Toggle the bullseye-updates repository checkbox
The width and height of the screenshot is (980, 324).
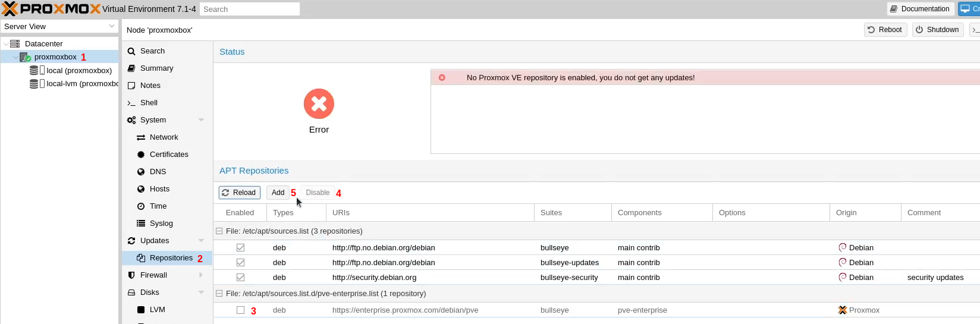pos(240,263)
